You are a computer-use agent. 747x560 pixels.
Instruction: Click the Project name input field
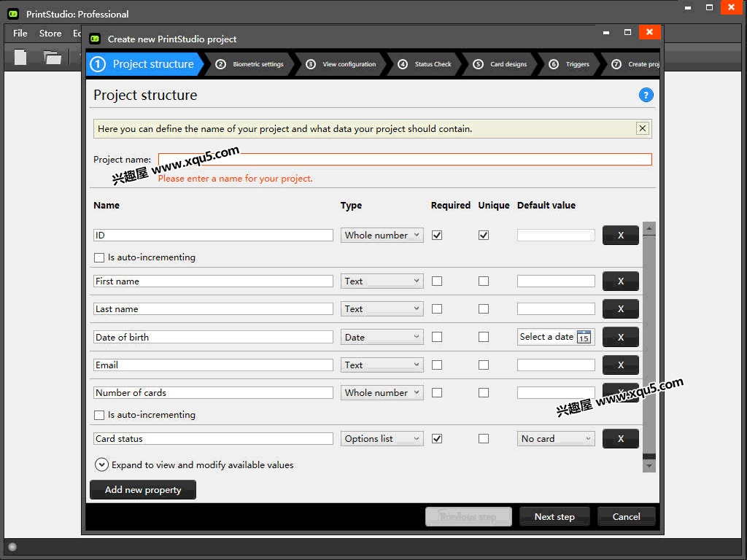pyautogui.click(x=405, y=160)
